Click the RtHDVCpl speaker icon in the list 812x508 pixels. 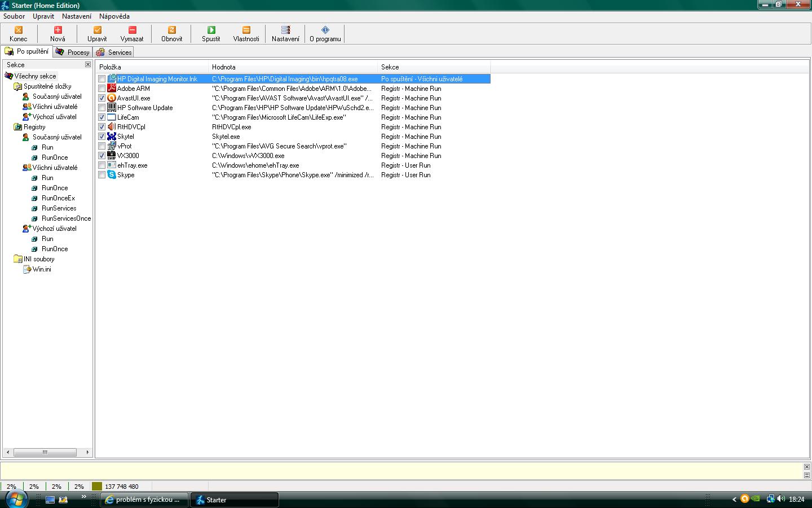pos(112,126)
